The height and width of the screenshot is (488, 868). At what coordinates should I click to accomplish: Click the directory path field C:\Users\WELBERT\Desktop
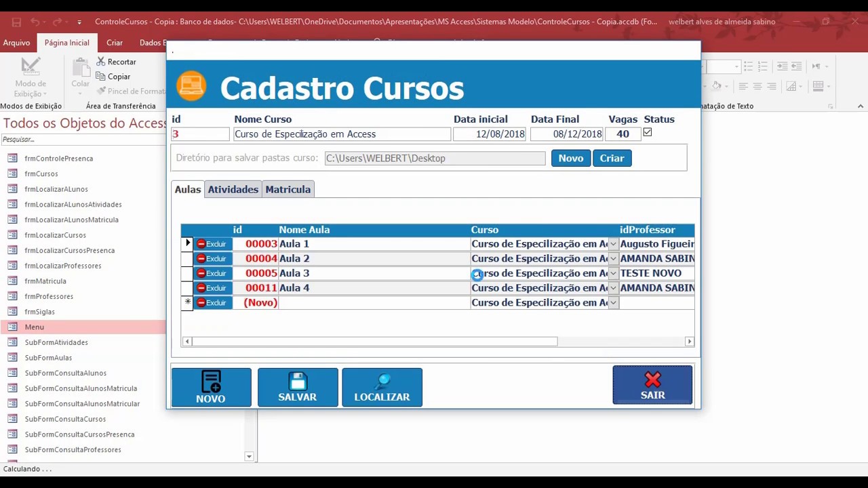tap(435, 159)
